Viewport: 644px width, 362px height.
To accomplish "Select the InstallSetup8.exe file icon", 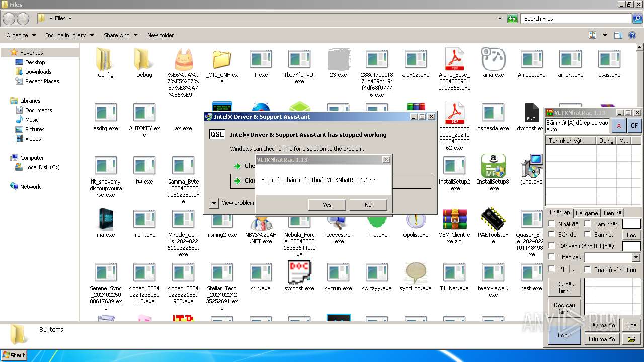I will [493, 166].
